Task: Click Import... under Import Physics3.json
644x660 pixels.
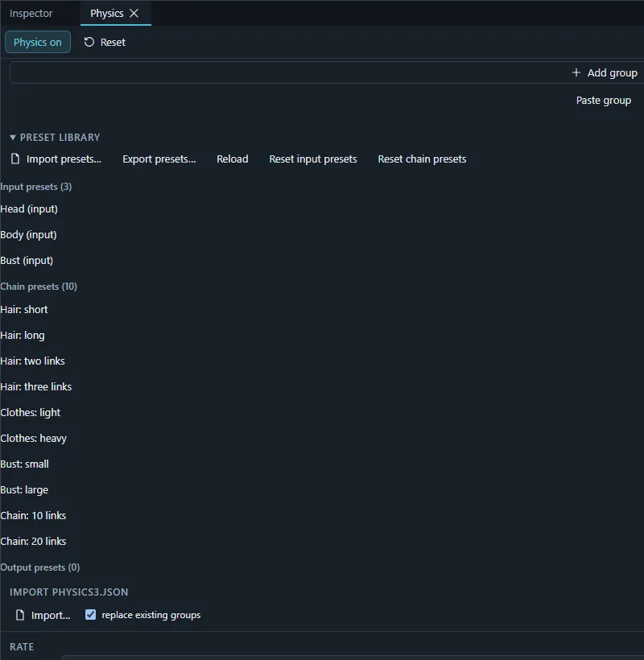Action: [x=51, y=615]
